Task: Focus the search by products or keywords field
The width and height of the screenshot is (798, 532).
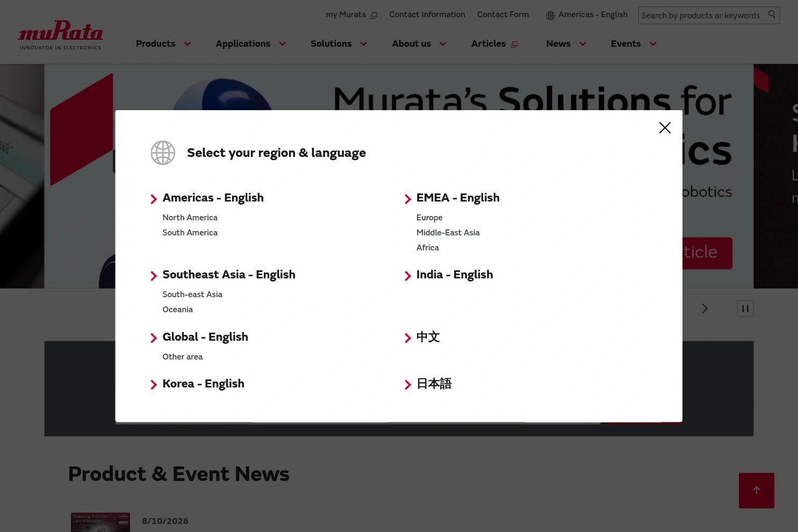Action: coord(702,16)
